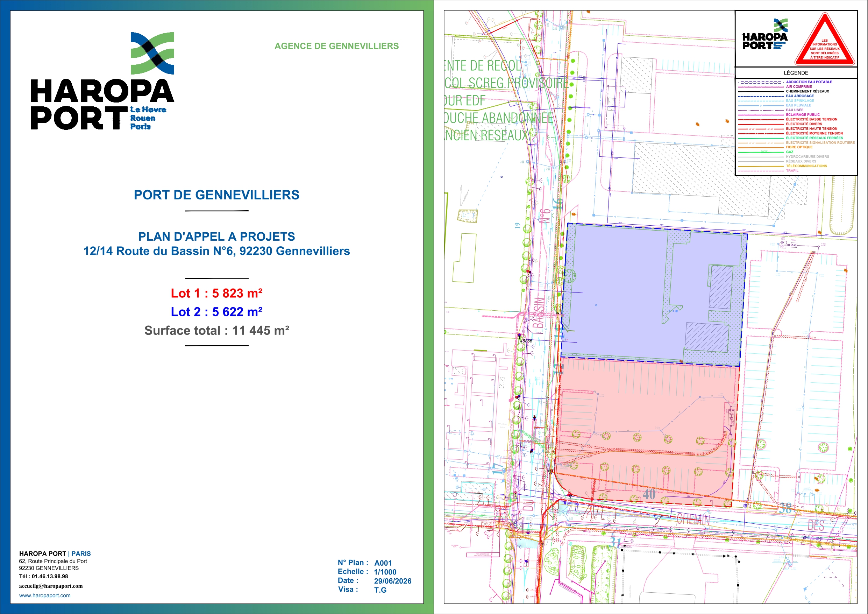Select the blue Lot 2 : 5 622 m² text
The height and width of the screenshot is (614, 868).
click(216, 312)
